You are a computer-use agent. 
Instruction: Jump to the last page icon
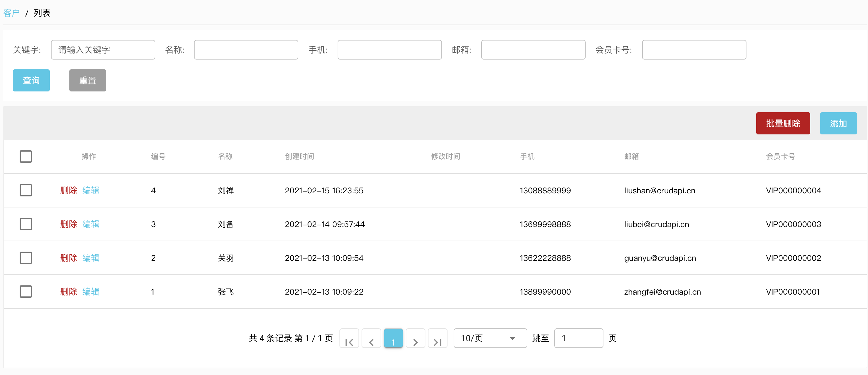click(x=438, y=338)
